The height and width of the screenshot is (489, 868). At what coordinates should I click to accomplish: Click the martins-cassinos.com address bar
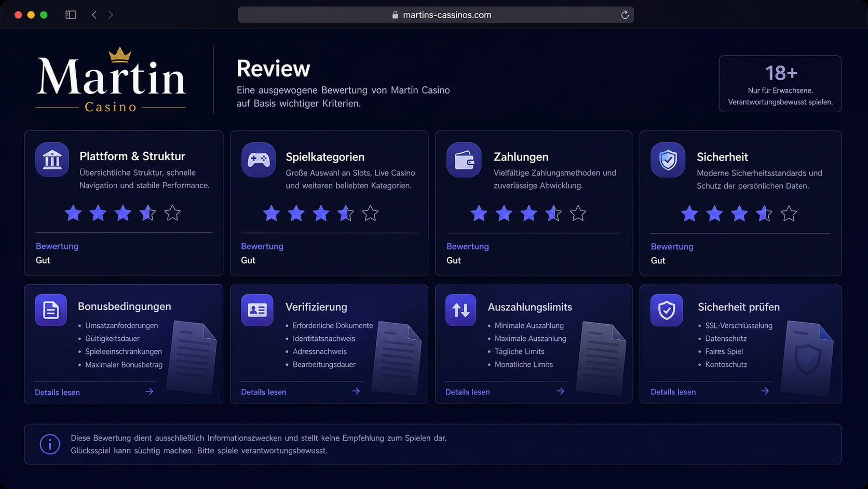click(436, 15)
